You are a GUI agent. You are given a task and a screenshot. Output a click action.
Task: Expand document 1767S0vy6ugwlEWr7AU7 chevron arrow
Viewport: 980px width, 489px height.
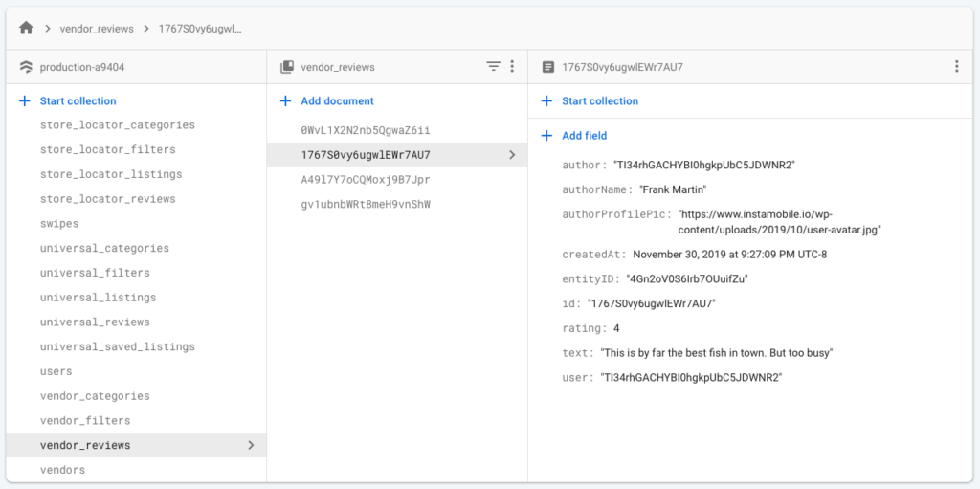[512, 155]
